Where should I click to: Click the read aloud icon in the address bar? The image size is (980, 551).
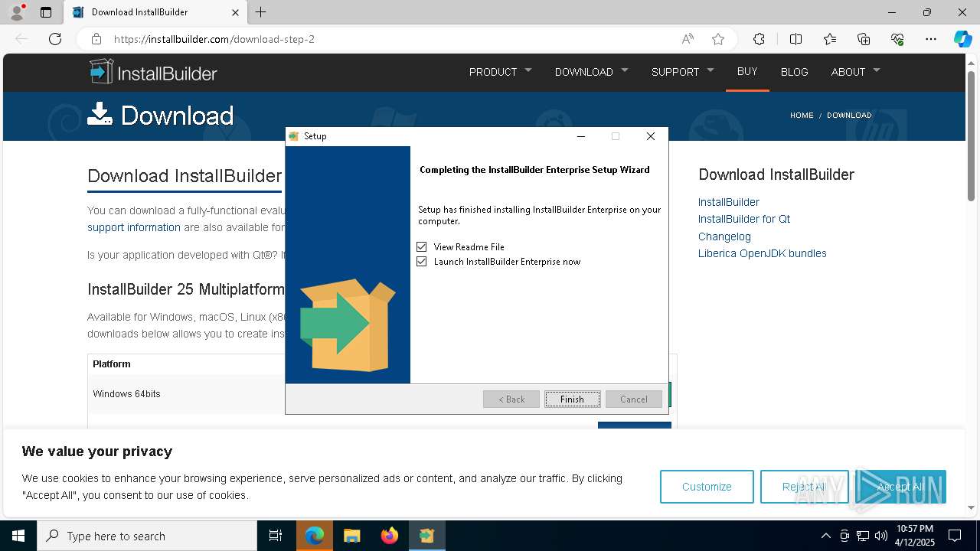point(688,39)
